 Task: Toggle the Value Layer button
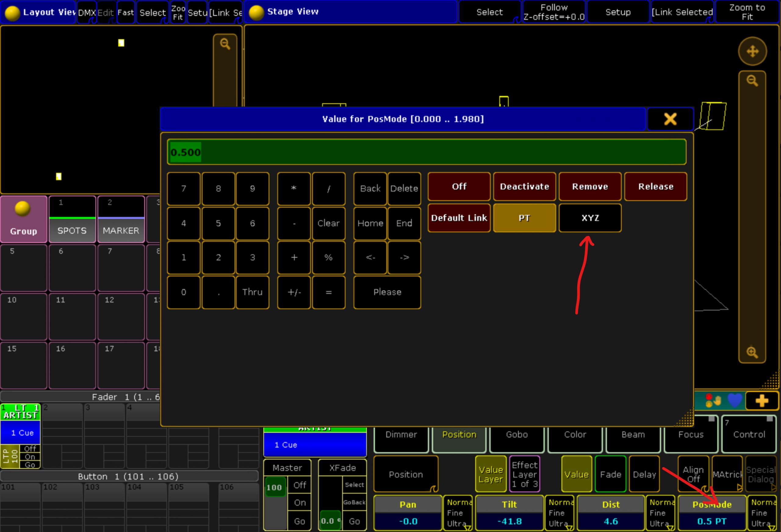[x=491, y=474]
